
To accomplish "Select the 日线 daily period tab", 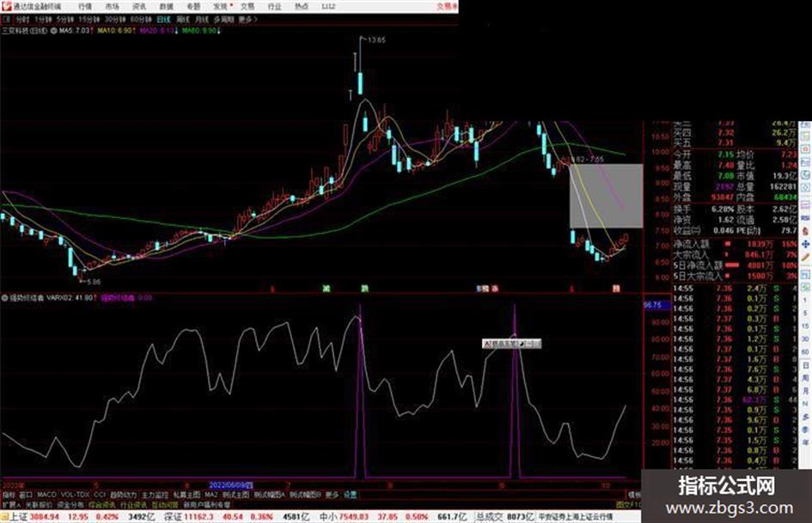I will tap(163, 19).
